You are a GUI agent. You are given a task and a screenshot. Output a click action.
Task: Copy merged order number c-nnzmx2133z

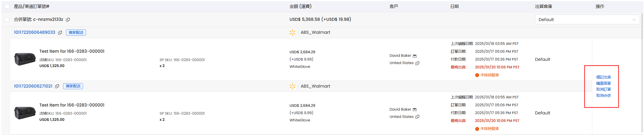point(68,20)
